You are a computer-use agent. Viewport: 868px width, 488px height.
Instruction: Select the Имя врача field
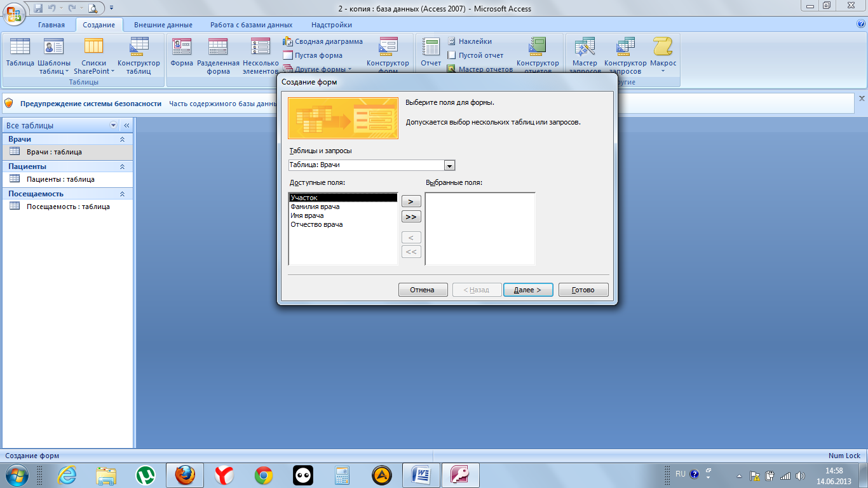343,215
